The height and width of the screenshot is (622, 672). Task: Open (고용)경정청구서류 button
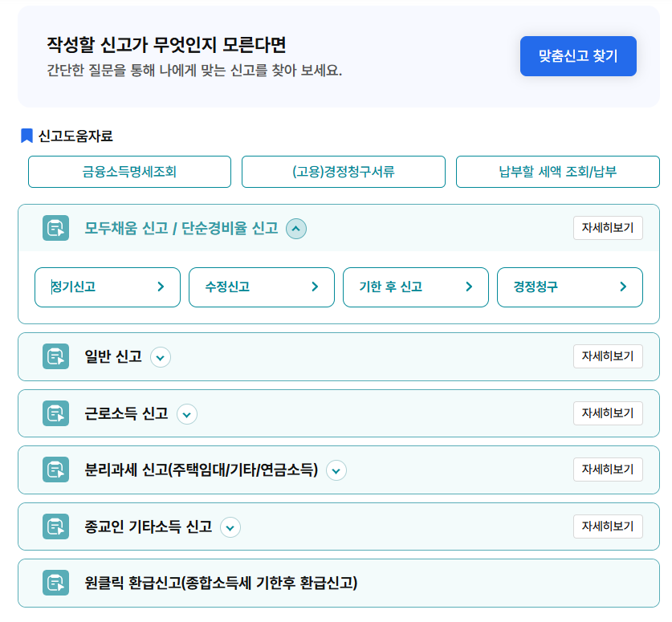click(x=344, y=172)
